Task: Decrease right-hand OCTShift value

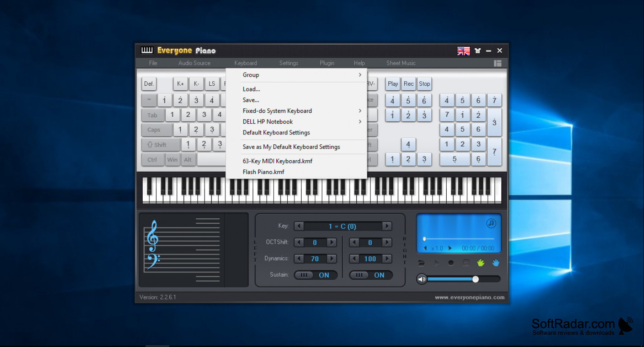Action: [x=354, y=243]
